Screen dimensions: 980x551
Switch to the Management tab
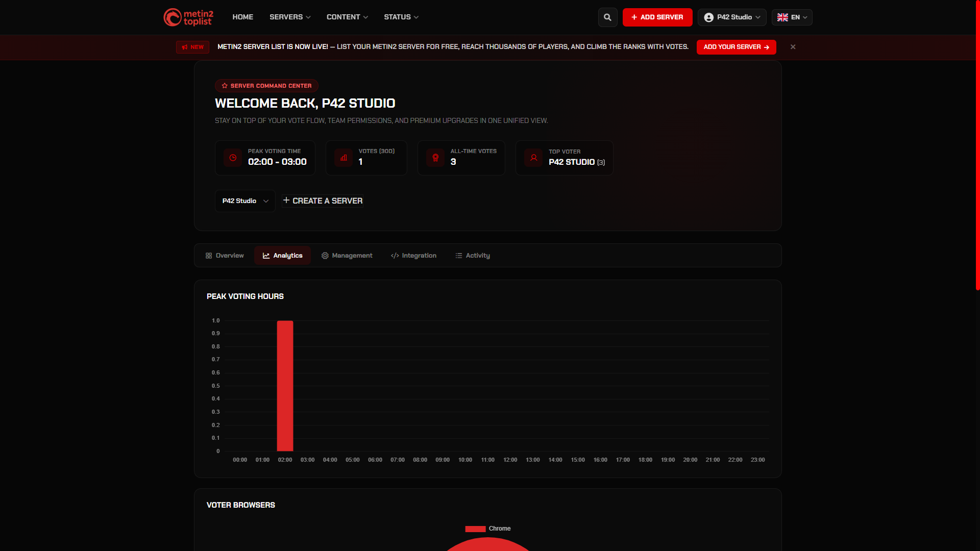pos(347,256)
